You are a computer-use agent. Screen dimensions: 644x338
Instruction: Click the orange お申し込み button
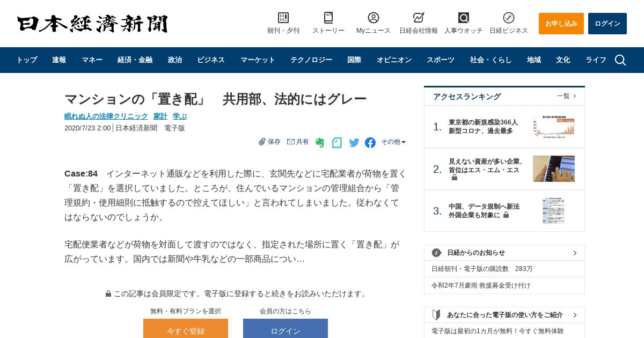[x=561, y=24]
